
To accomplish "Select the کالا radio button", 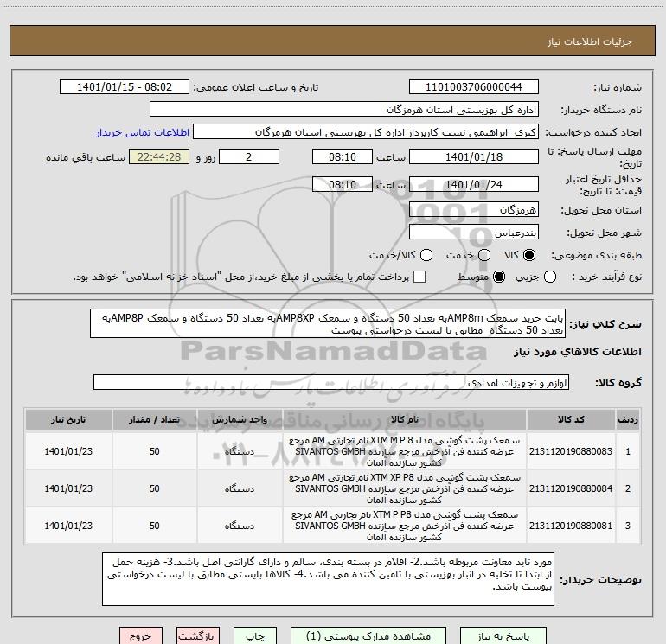I will click(529, 255).
